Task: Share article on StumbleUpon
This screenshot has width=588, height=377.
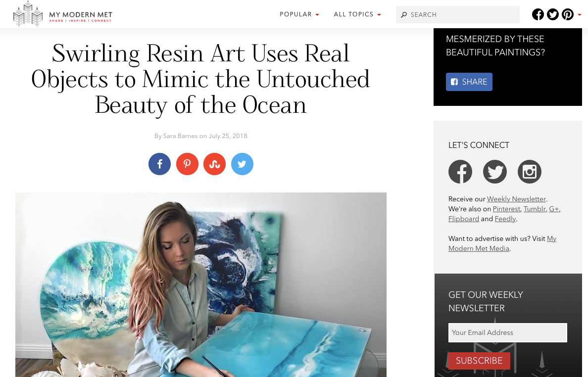Action: (x=214, y=164)
